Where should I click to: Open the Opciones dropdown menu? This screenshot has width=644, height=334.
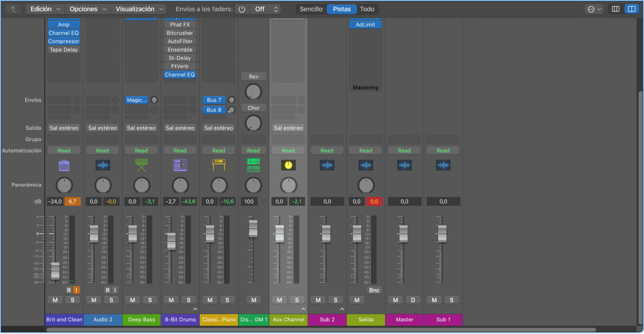point(88,9)
